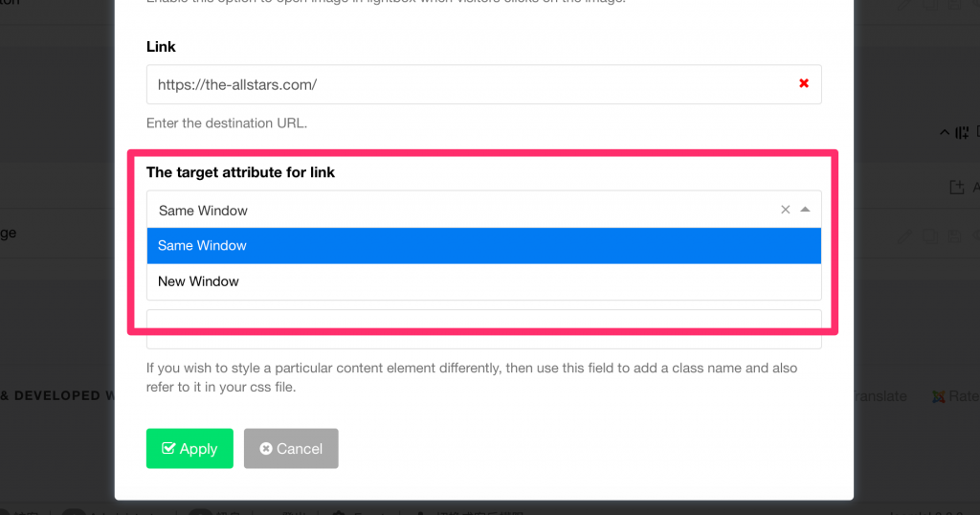Clear the Link URL with the red X
This screenshot has height=515, width=980.
[804, 84]
